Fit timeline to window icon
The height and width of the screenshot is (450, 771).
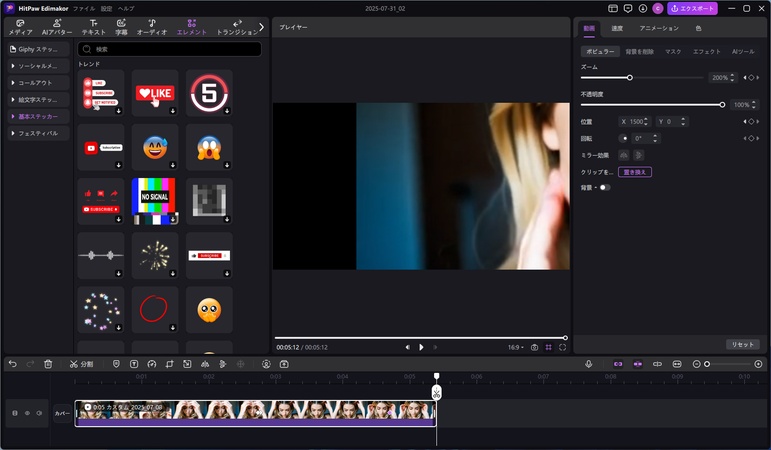677,364
